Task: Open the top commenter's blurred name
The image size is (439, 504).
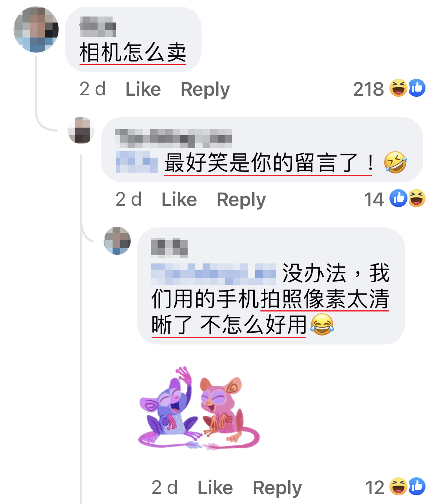Action: click(98, 27)
